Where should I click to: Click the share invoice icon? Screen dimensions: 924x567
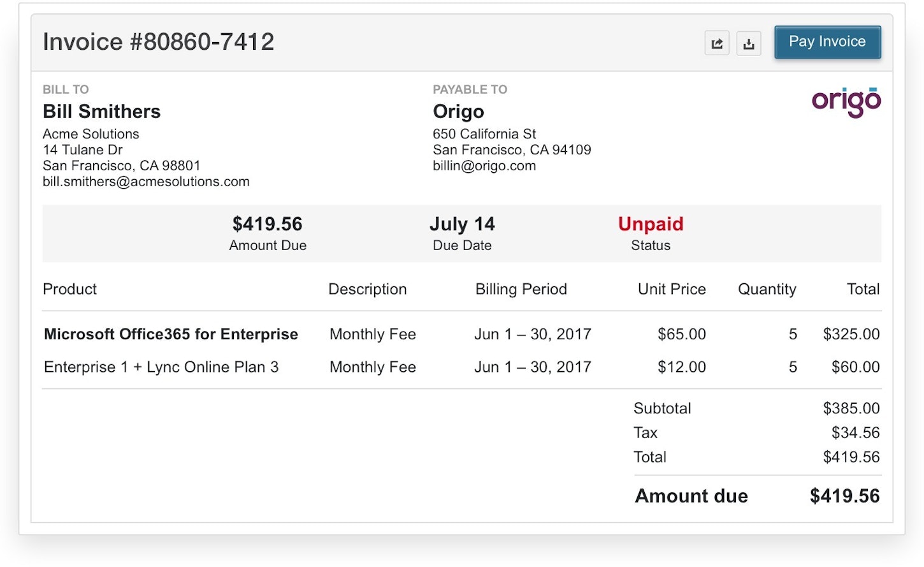coord(717,43)
